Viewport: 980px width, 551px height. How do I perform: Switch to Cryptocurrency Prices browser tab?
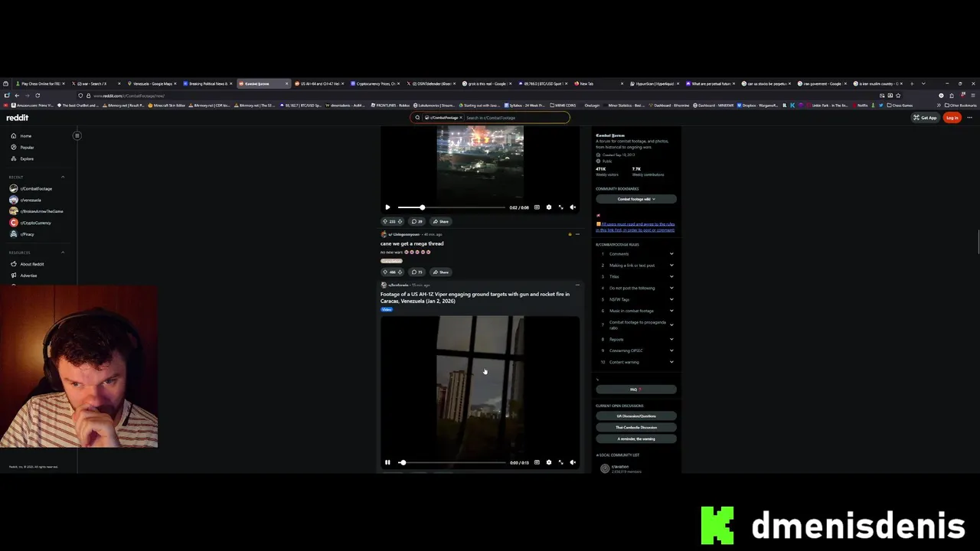tap(375, 83)
